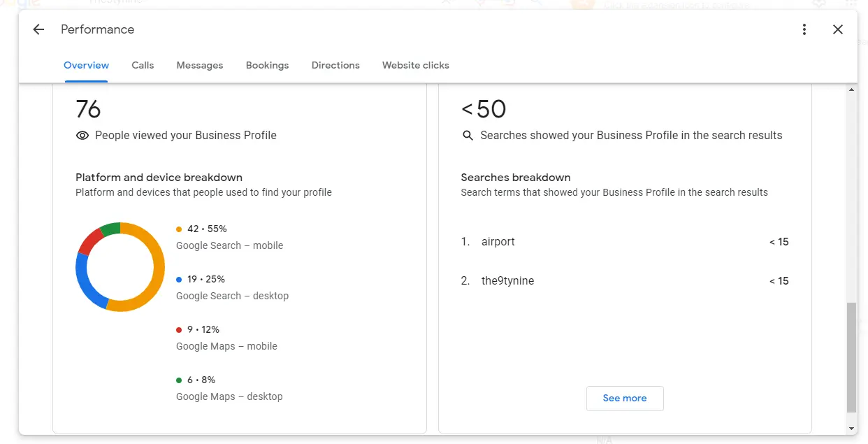Select the airport search term row
The width and height of the screenshot is (868, 444).
[x=624, y=242]
